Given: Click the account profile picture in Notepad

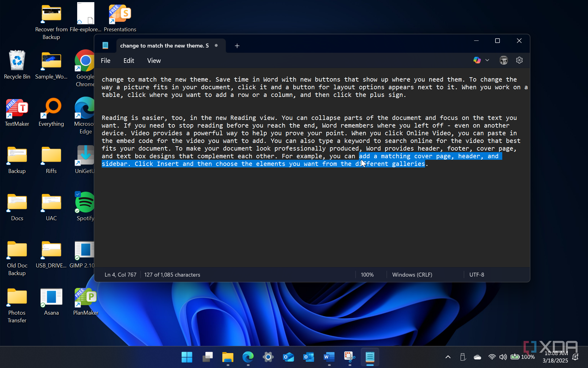Looking at the screenshot, I should [503, 60].
